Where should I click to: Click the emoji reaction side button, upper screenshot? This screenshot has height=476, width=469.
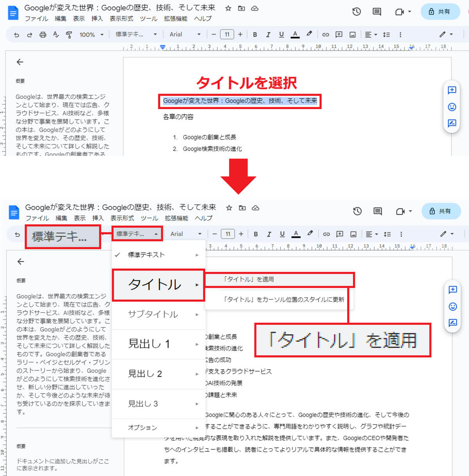click(452, 107)
